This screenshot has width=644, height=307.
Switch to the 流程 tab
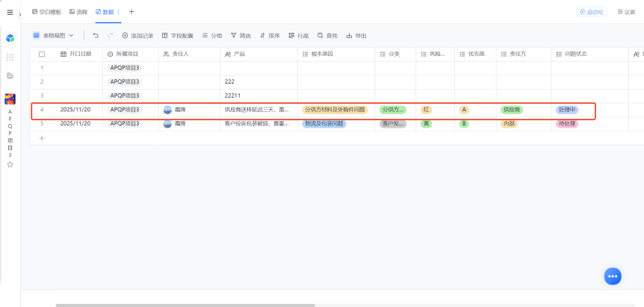78,12
